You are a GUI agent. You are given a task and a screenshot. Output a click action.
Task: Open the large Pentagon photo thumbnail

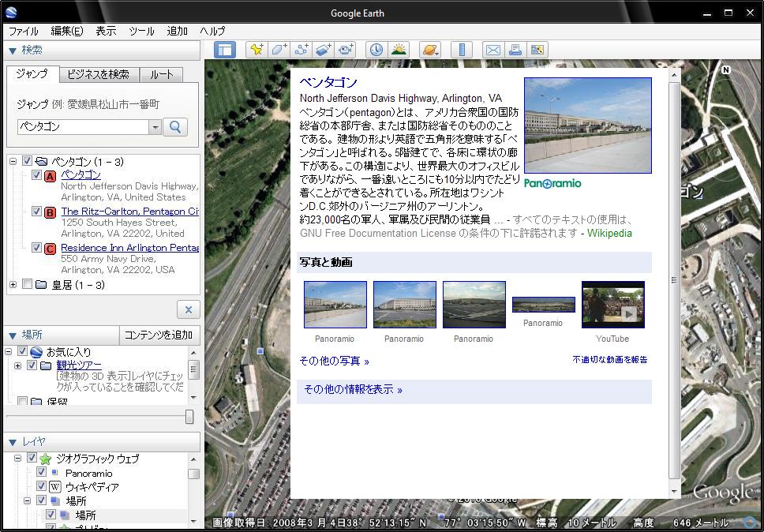click(588, 126)
